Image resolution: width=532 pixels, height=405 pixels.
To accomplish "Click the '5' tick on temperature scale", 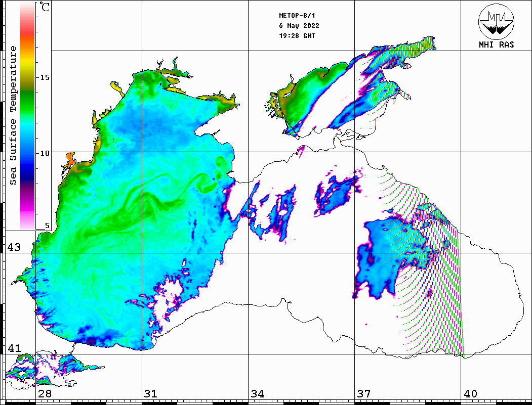I will 47,226.
